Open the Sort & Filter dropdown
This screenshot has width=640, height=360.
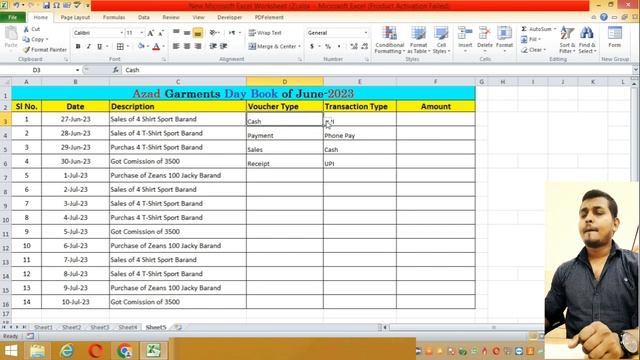click(567, 40)
